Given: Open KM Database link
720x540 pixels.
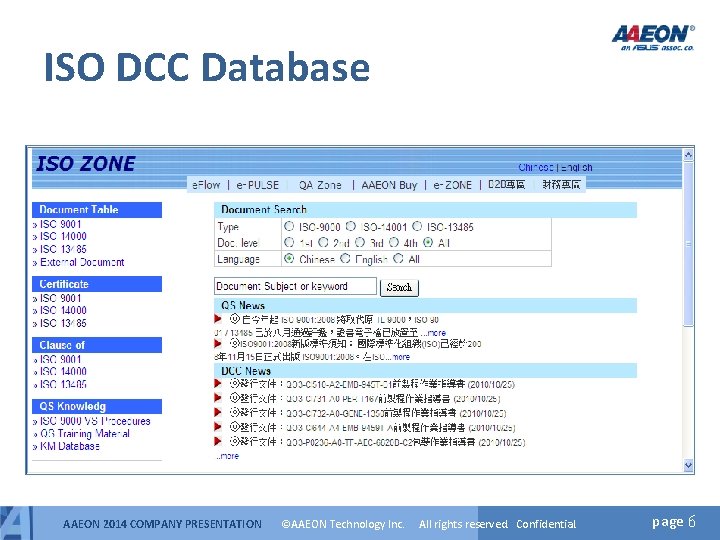Looking at the screenshot, I should coord(69,446).
